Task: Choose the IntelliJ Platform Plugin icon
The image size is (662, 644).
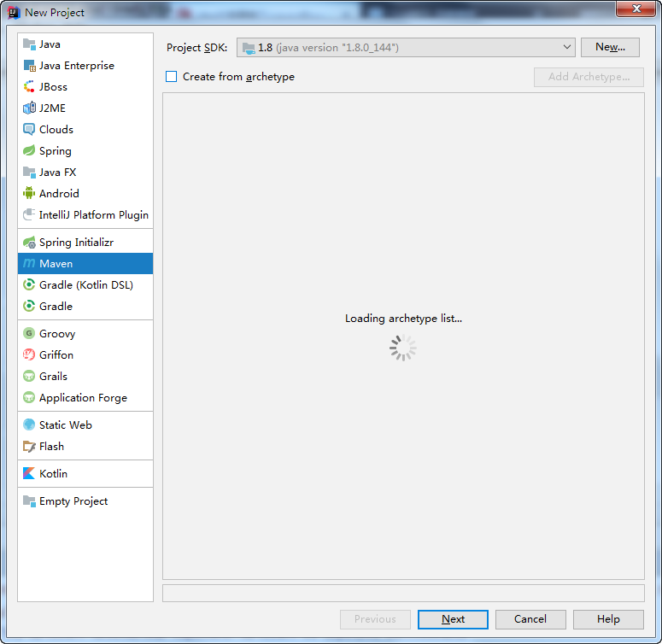Action: click(29, 214)
